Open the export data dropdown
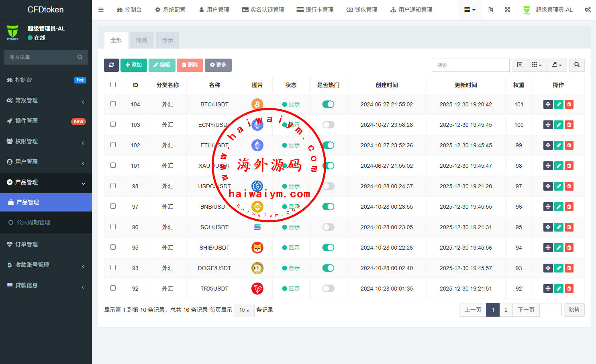The height and width of the screenshot is (364, 596). pos(557,65)
